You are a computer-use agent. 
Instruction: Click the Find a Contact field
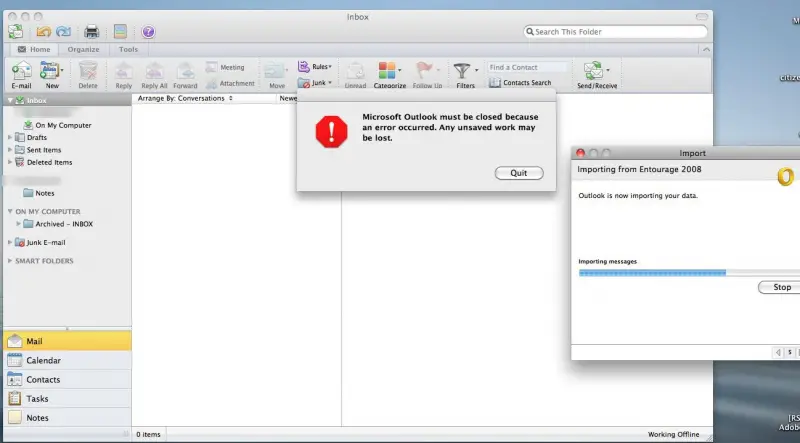[x=528, y=67]
